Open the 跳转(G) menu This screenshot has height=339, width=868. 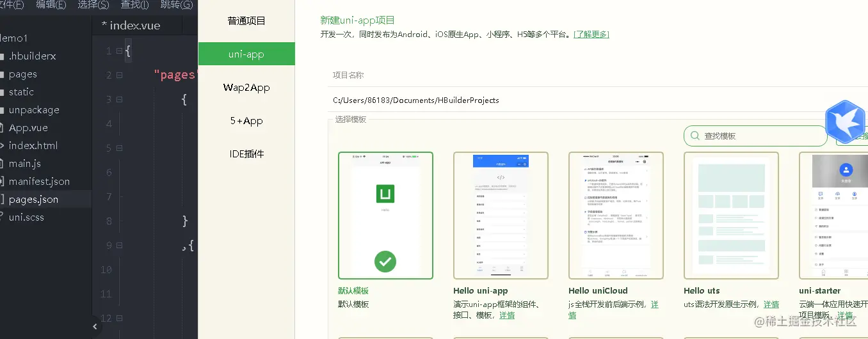coord(176,4)
